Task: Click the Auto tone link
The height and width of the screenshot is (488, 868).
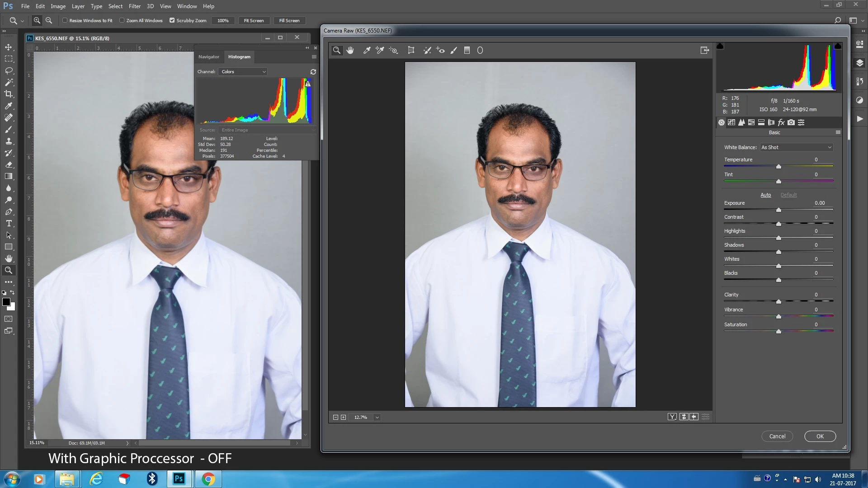Action: tap(765, 195)
